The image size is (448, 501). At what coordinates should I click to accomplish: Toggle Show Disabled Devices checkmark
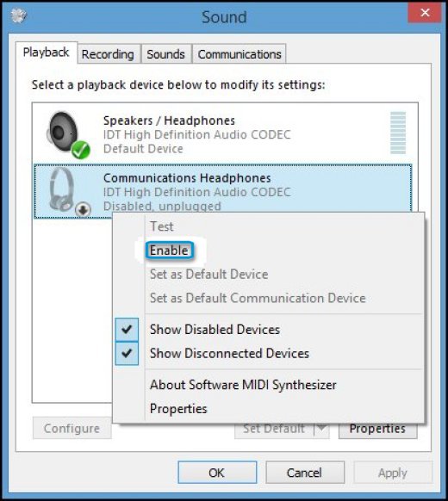coord(127,330)
